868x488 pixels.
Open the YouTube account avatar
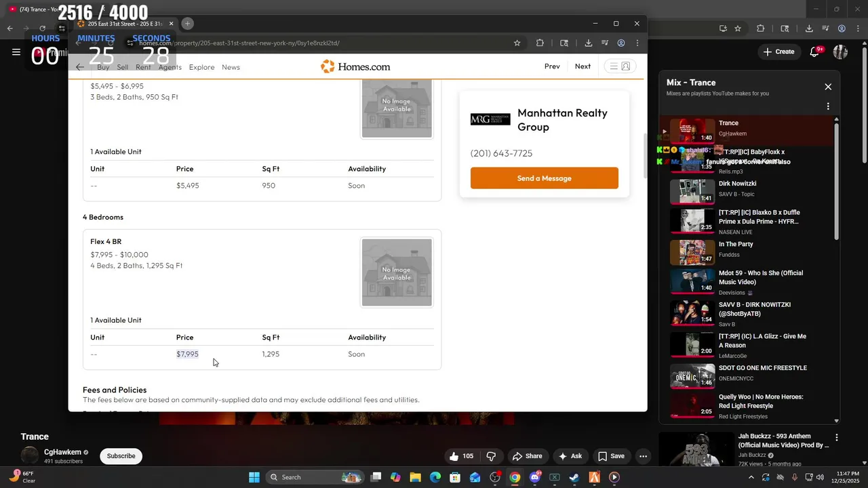pos(840,52)
